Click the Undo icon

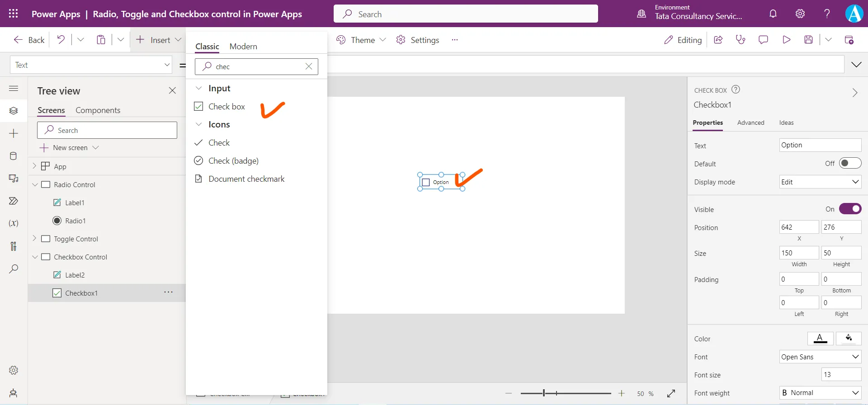tap(61, 40)
